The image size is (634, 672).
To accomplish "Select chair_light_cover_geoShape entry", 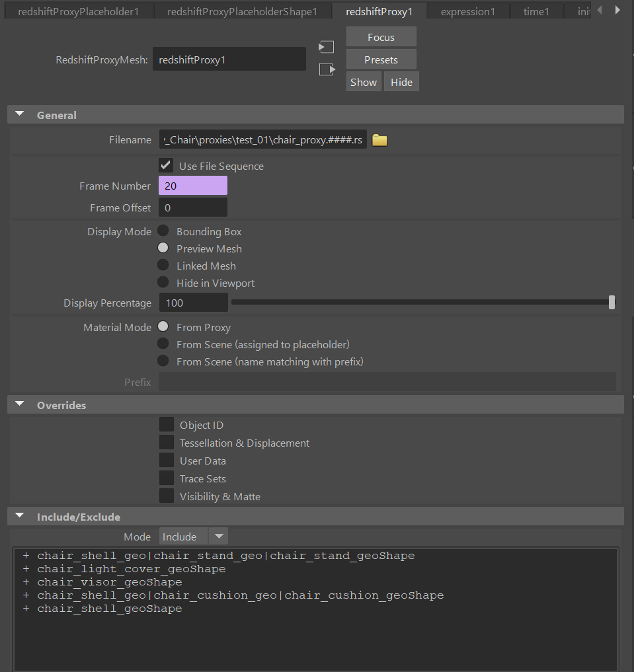I will pyautogui.click(x=131, y=569).
